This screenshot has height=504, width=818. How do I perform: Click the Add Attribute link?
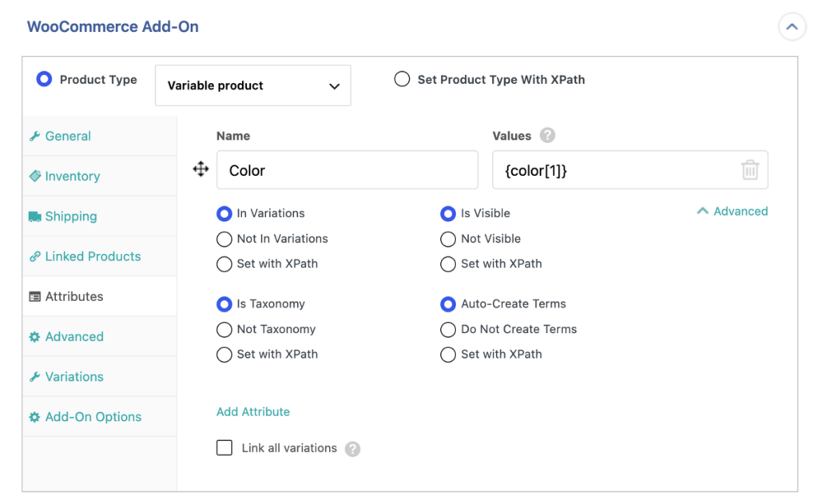tap(253, 411)
